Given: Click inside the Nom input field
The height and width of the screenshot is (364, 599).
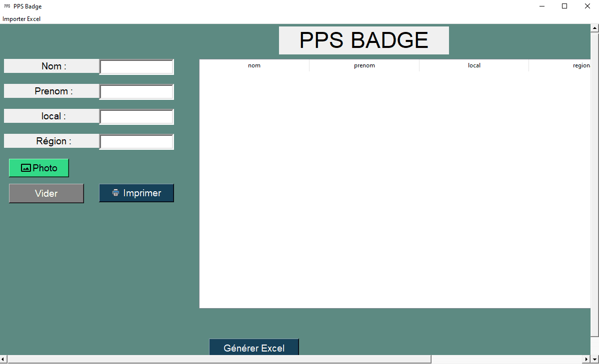Looking at the screenshot, I should 136,65.
